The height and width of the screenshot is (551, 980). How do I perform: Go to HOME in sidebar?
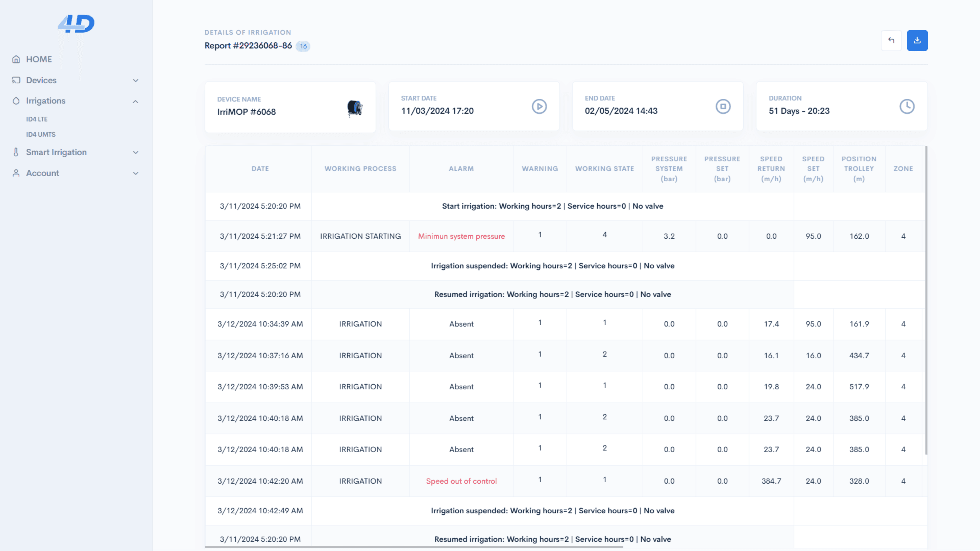(39, 59)
